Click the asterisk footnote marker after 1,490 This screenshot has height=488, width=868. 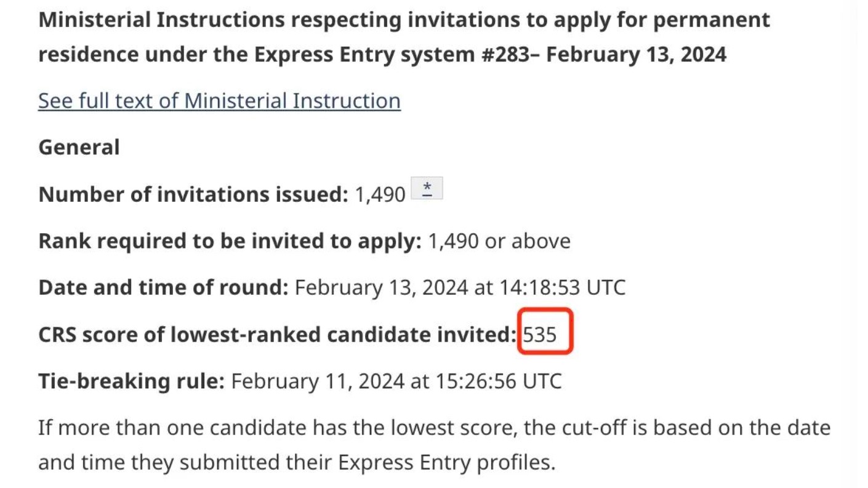pos(427,188)
